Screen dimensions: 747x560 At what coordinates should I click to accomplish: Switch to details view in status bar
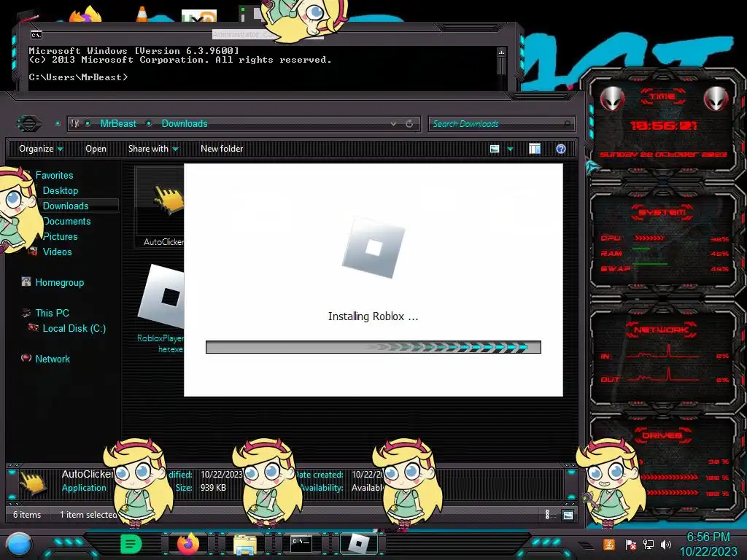coord(547,515)
